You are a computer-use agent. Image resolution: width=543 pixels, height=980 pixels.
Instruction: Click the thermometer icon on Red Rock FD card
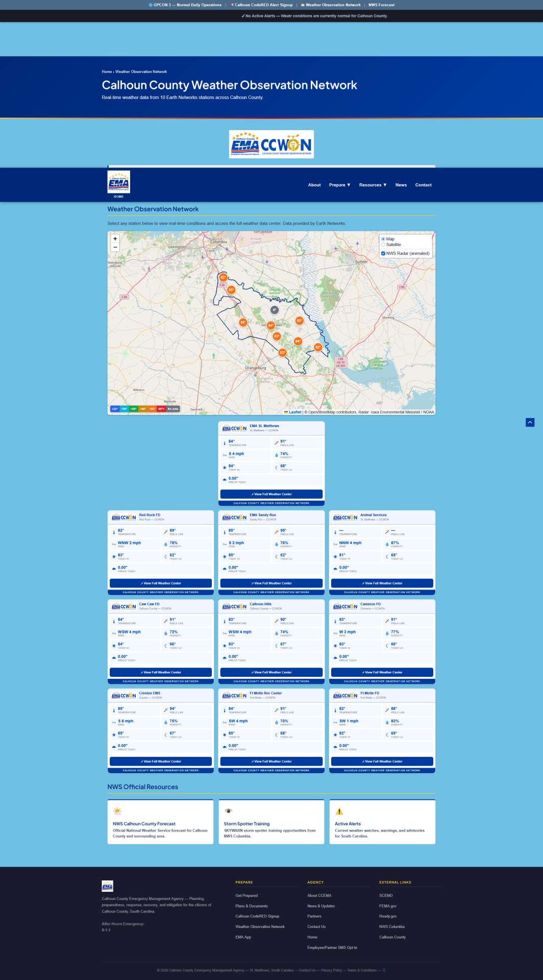coord(114,532)
